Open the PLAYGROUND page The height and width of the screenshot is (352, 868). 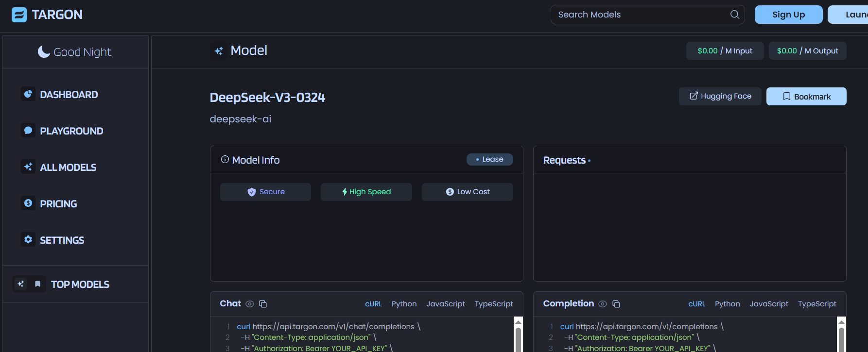point(71,131)
